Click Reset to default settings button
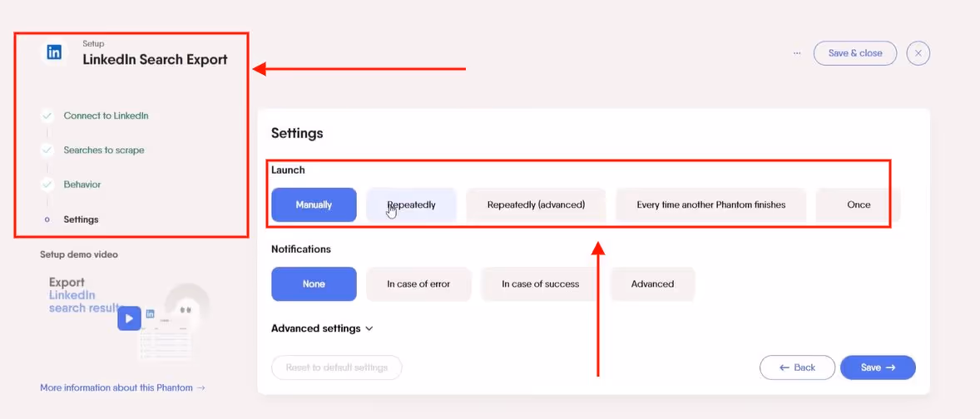The image size is (980, 419). click(337, 367)
